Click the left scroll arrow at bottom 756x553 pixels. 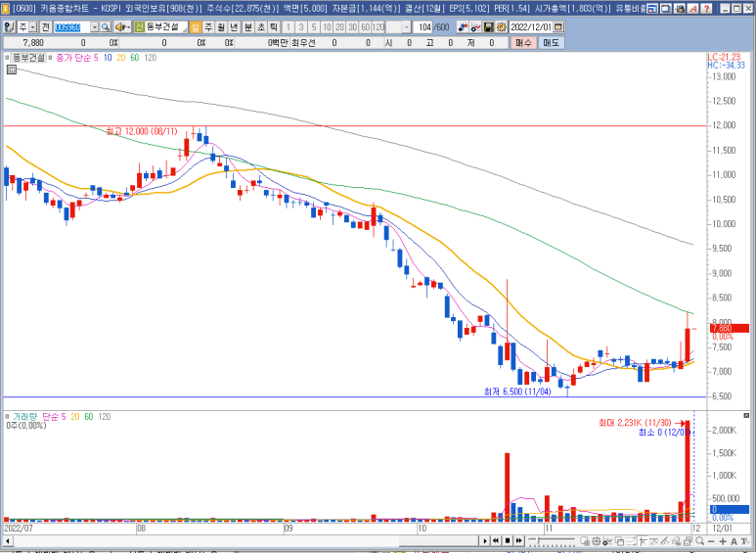(x=7, y=541)
